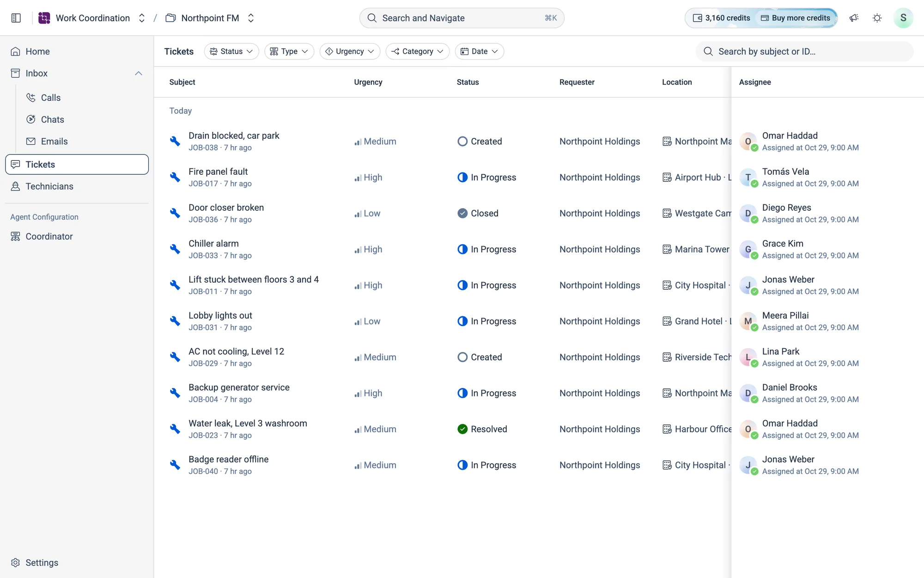Toggle light/dark theme sun icon
The image size is (924, 578).
click(877, 18)
